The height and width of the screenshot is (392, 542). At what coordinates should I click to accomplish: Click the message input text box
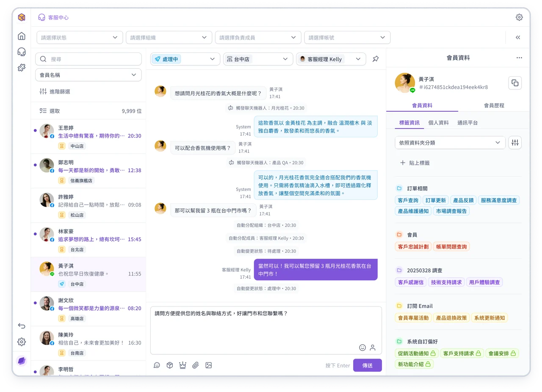266,330
